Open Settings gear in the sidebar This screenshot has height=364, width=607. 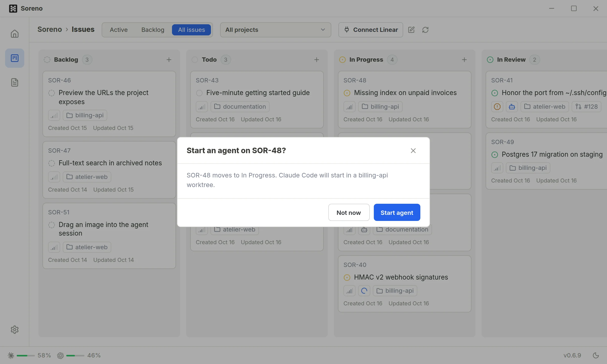(15, 330)
